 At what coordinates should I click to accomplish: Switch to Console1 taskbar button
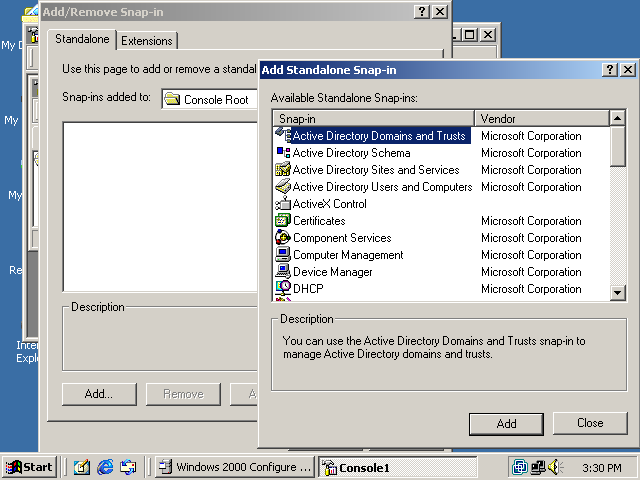pyautogui.click(x=398, y=467)
